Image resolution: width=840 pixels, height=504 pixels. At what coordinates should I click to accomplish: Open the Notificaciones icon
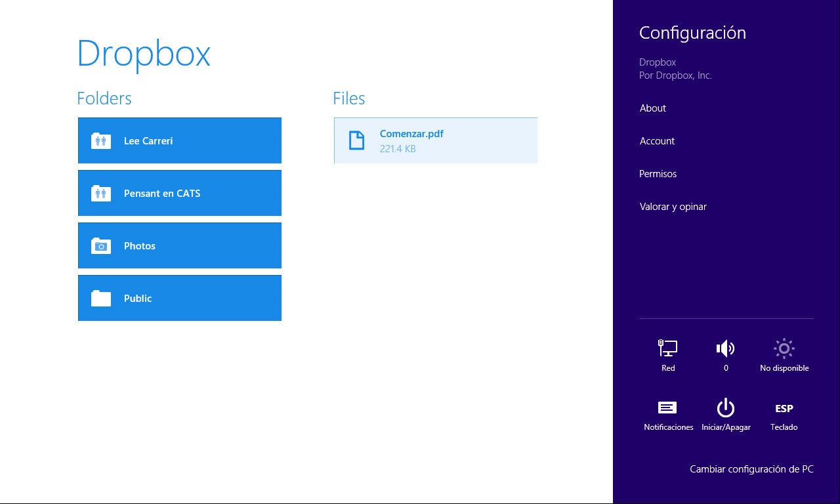tap(667, 408)
